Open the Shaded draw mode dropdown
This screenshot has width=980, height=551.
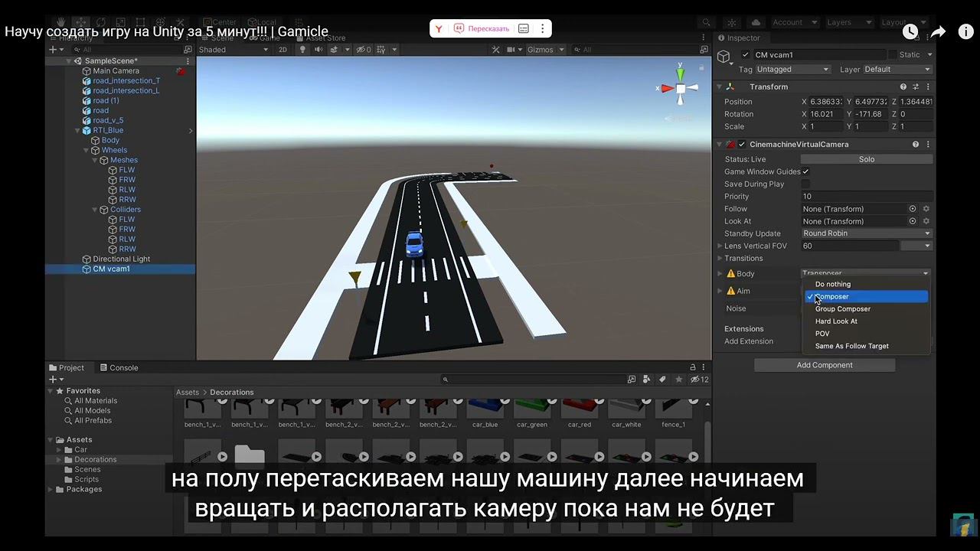pos(234,50)
